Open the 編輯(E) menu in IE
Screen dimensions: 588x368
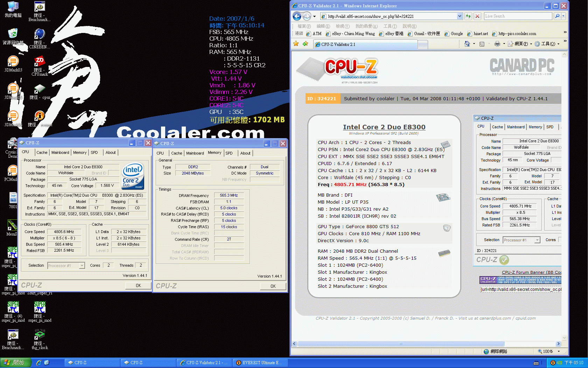pyautogui.click(x=323, y=26)
